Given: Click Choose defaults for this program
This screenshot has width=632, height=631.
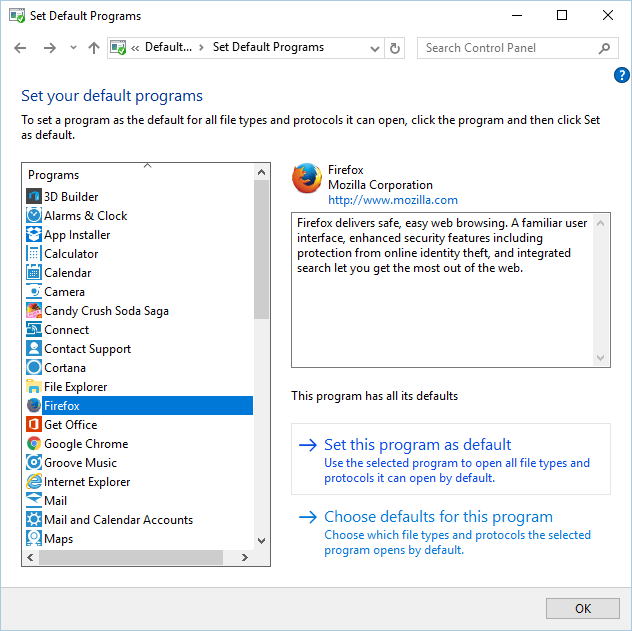Looking at the screenshot, I should pos(451,532).
